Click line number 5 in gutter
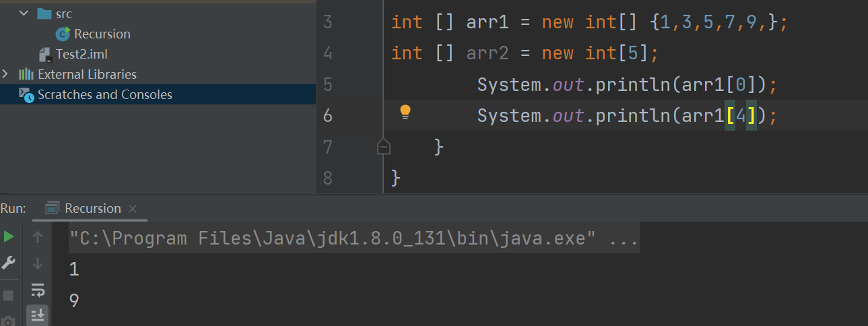 tap(328, 84)
